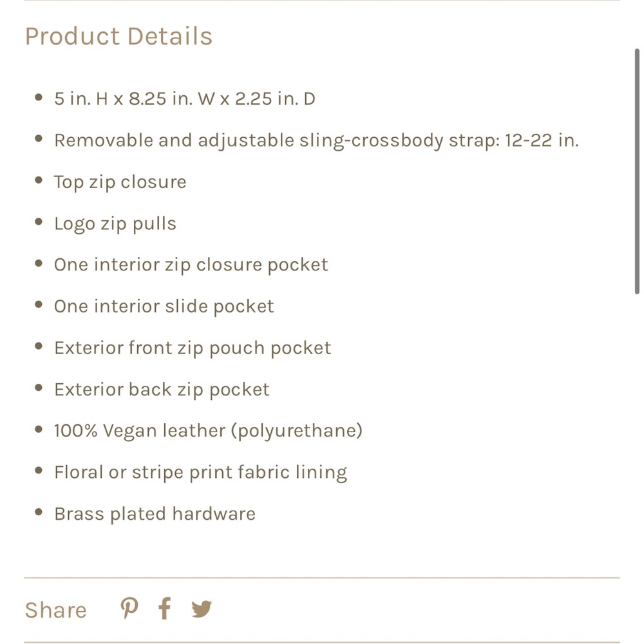644x644 pixels.
Task: Share product on Pinterest icon
Action: tap(129, 609)
